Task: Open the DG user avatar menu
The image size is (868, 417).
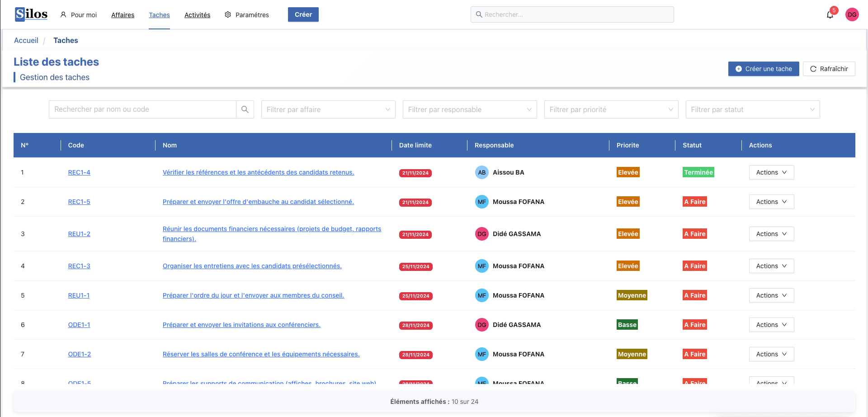Action: click(852, 14)
